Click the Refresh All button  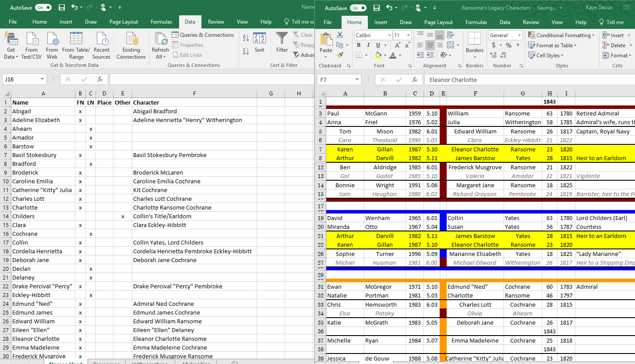tap(160, 45)
